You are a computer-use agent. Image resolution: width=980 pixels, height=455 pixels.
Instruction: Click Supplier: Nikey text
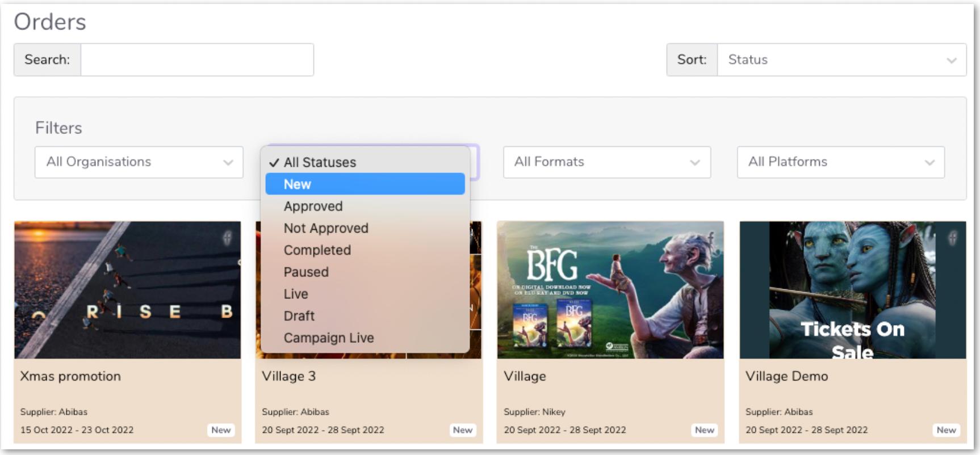tap(534, 412)
